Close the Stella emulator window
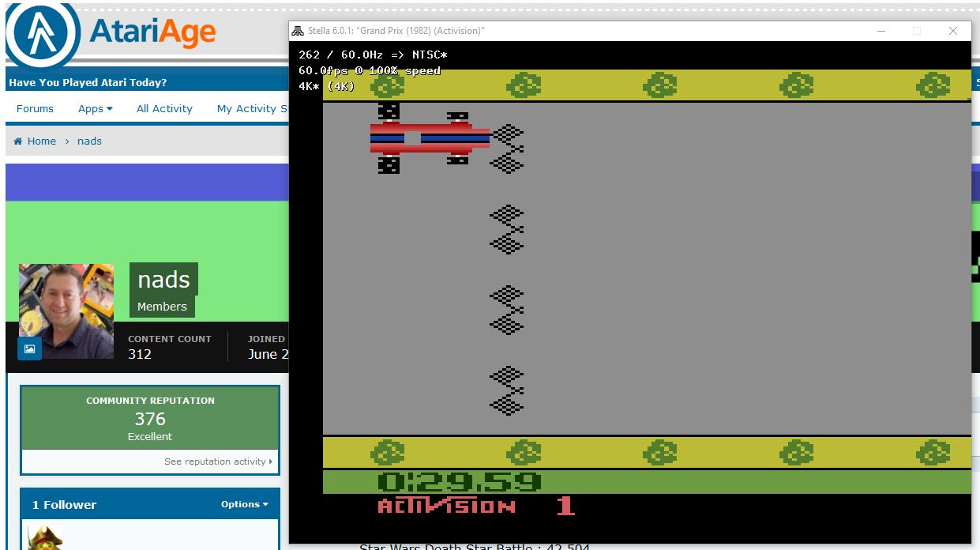Viewport: 980px width, 550px height. pos(953,31)
